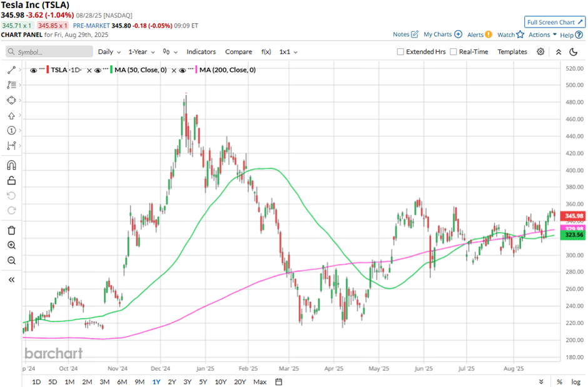Screen dimensions: 588x387
Task: Open the 1-Year period dropdown
Action: (141, 52)
